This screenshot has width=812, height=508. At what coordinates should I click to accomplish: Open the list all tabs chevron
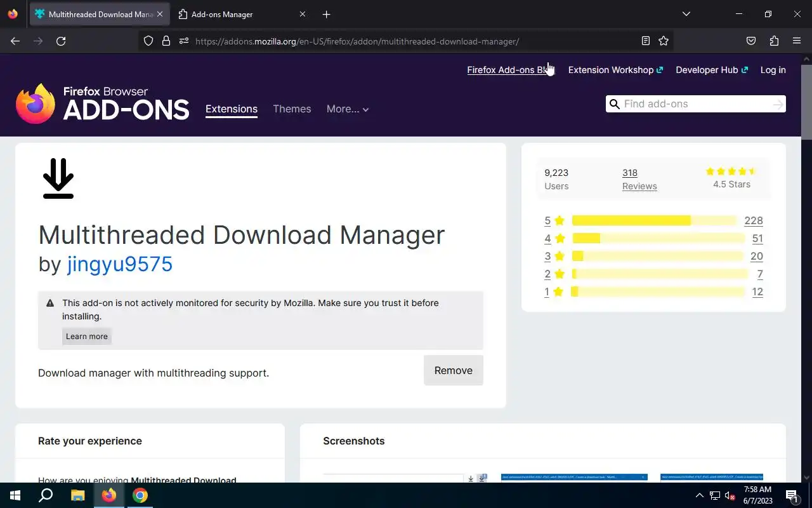pyautogui.click(x=686, y=14)
